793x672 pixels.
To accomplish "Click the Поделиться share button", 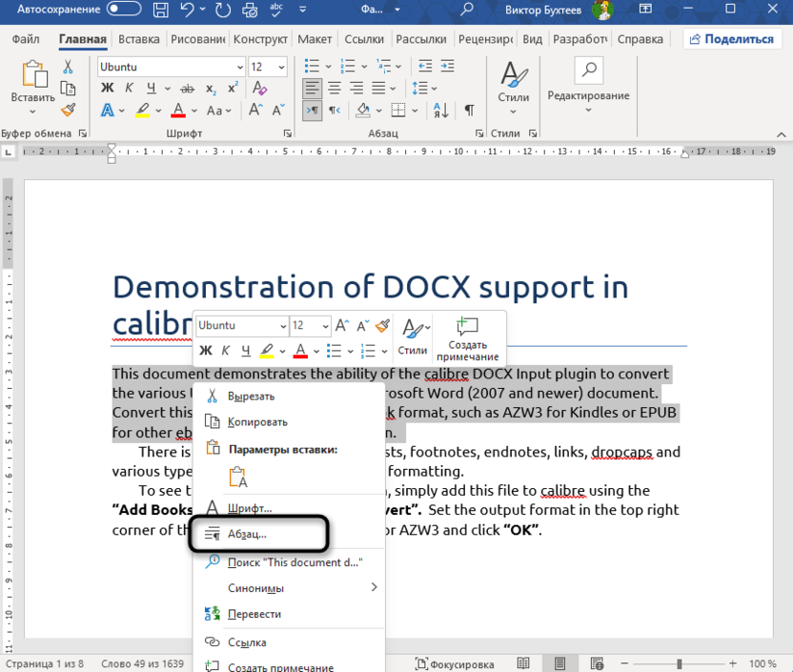I will (x=732, y=39).
